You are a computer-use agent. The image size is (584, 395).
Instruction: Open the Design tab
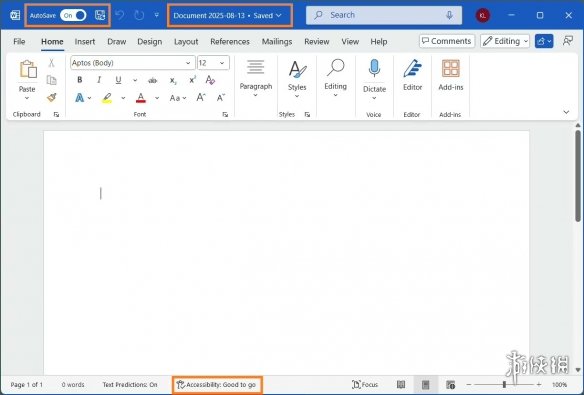pos(149,42)
